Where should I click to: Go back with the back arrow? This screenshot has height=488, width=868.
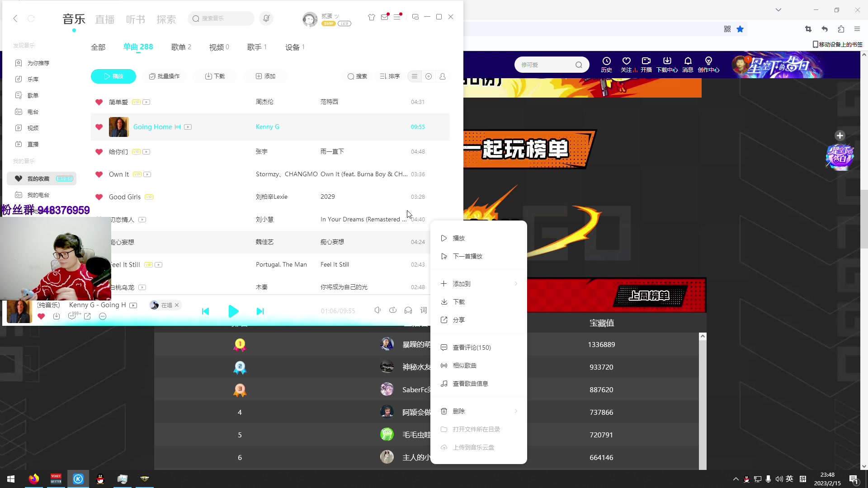(x=15, y=19)
